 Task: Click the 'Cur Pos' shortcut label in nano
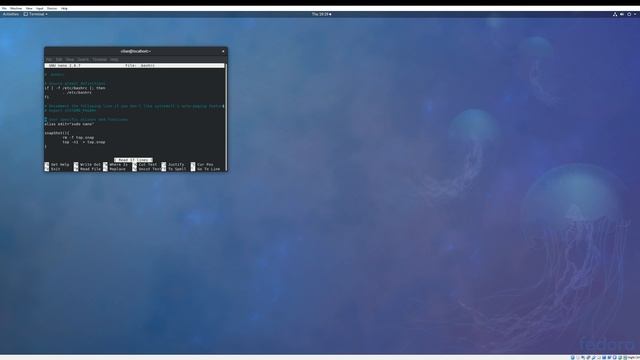[205, 164]
